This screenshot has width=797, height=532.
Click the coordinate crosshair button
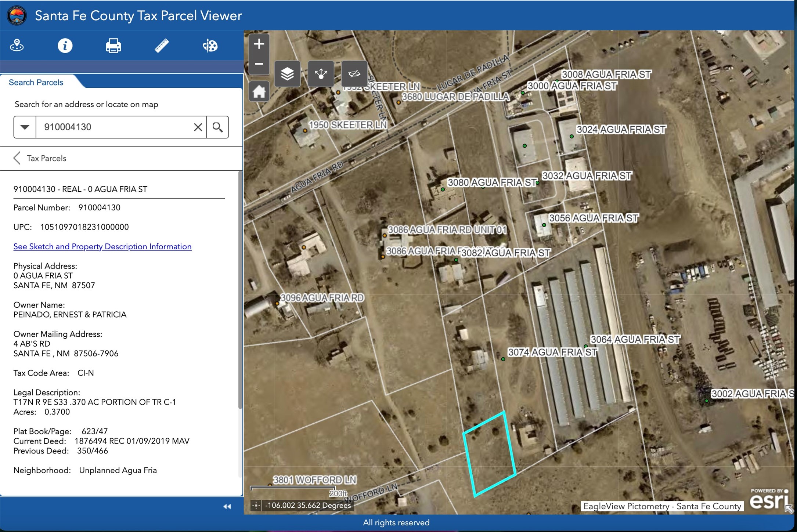[256, 506]
